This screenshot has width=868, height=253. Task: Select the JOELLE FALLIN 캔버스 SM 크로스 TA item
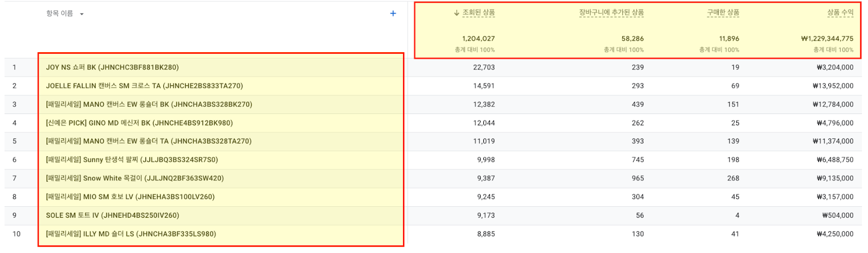pyautogui.click(x=144, y=86)
